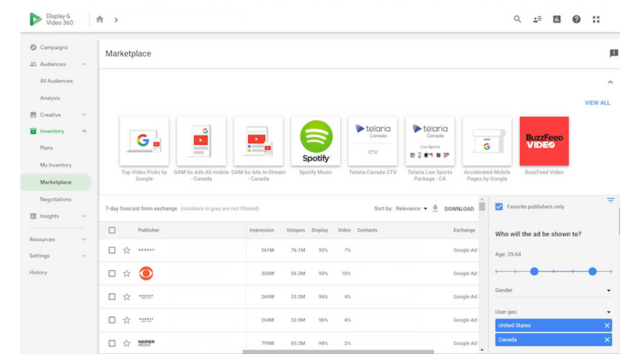Click the Audiences people icon

pos(33,64)
